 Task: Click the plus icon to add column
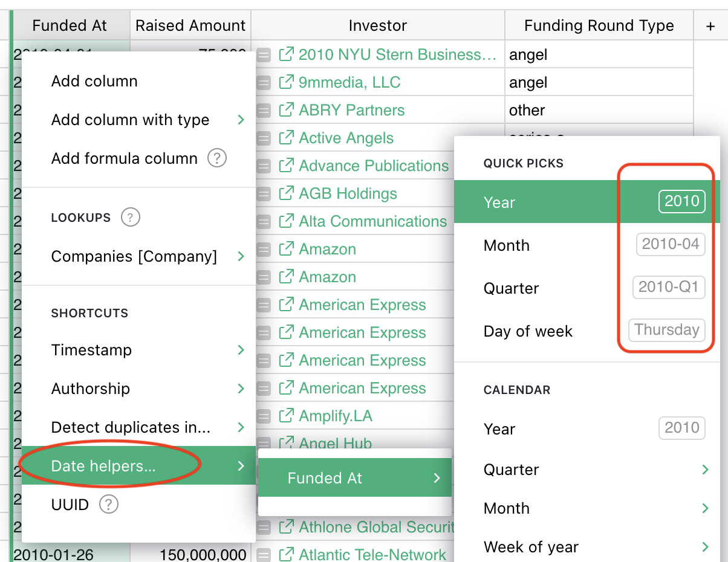click(x=710, y=26)
